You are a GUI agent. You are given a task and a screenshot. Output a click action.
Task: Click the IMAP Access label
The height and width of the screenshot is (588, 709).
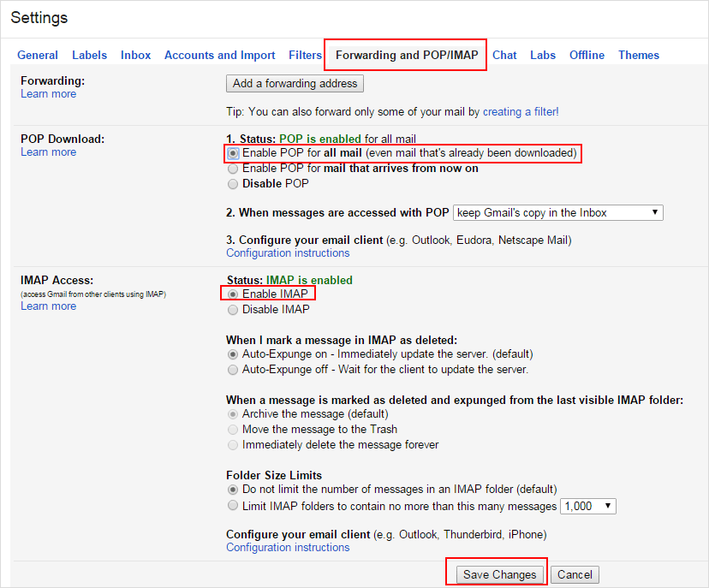57,280
